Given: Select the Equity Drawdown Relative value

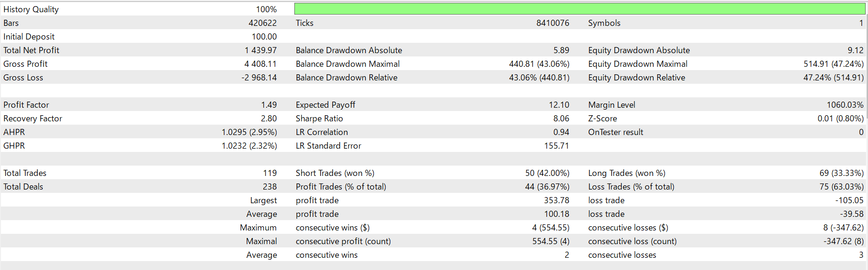Looking at the screenshot, I should [833, 78].
